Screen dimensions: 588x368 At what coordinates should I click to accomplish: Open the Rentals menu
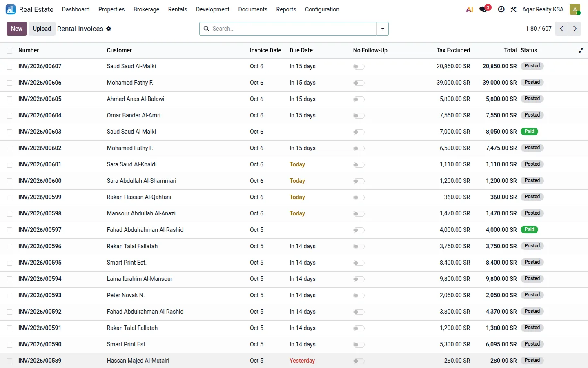point(178,9)
